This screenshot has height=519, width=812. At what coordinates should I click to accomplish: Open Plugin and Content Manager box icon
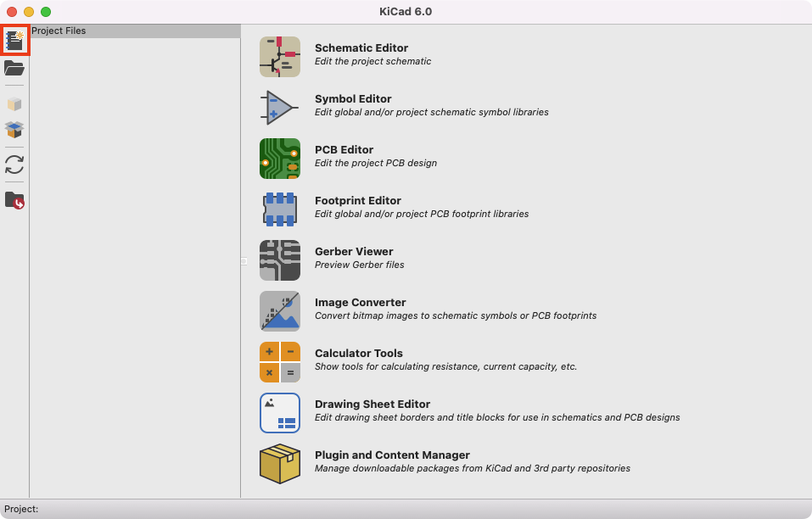click(280, 464)
